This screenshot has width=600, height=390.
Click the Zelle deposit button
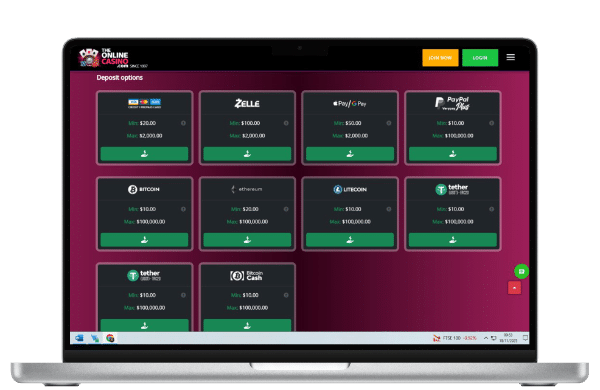click(247, 154)
